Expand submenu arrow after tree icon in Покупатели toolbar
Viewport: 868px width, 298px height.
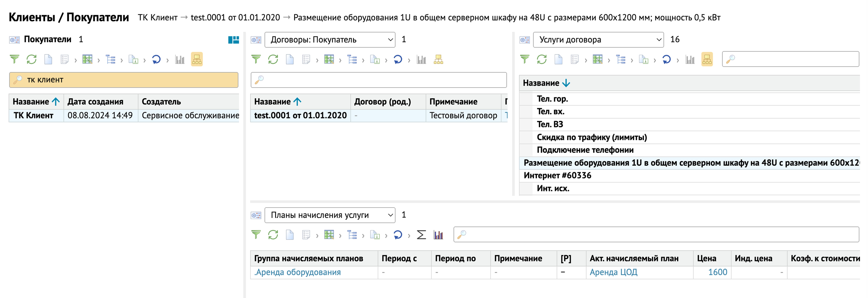122,61
